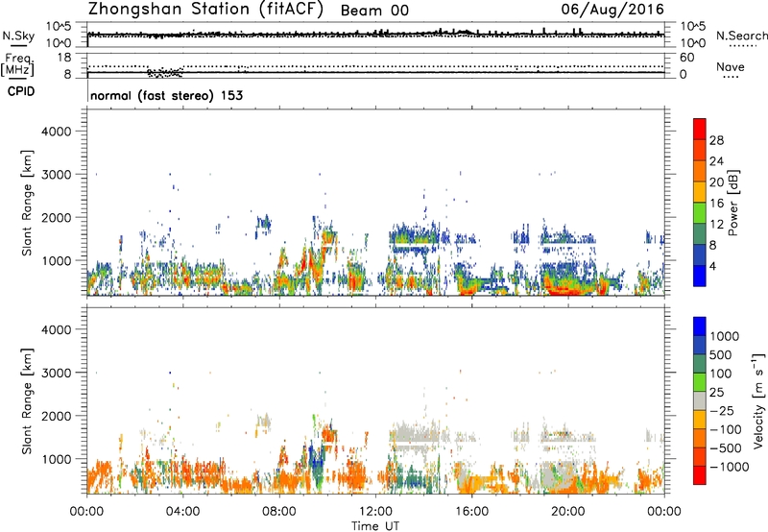Click the 'Slant Range [km]' label of power panel
This screenshot has width=768, height=532.
pyautogui.click(x=27, y=203)
